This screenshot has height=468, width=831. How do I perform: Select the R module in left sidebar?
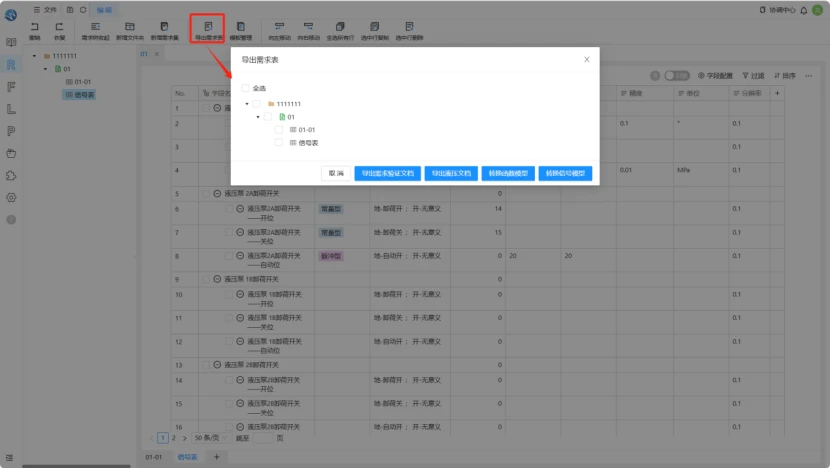(x=11, y=65)
